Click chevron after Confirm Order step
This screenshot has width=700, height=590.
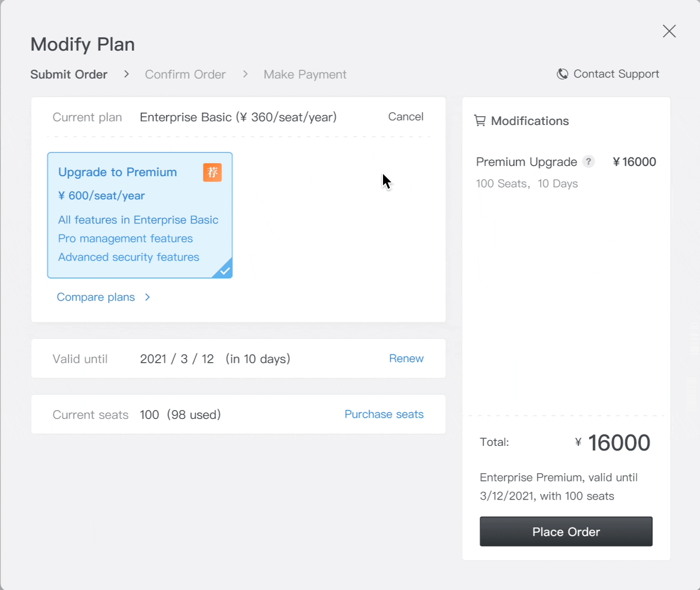245,74
